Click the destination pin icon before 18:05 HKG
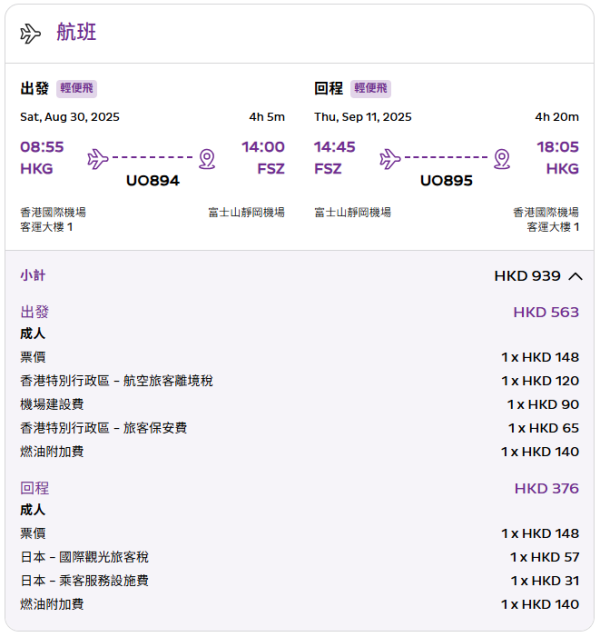This screenshot has height=637, width=600. coord(502,159)
